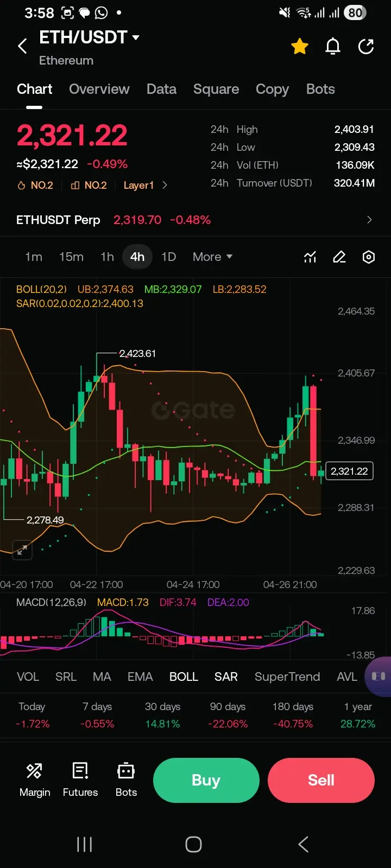This screenshot has width=391, height=868.
Task: Open the Copy tab
Action: click(x=272, y=90)
